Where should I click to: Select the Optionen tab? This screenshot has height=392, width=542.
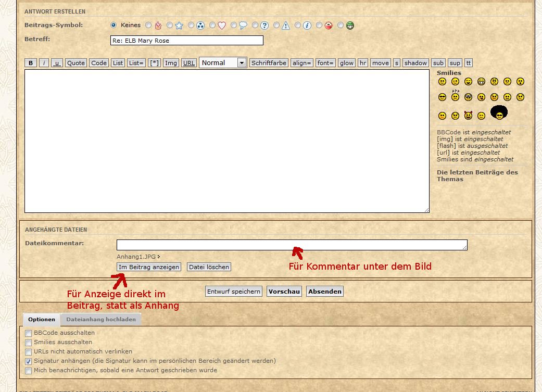(42, 320)
